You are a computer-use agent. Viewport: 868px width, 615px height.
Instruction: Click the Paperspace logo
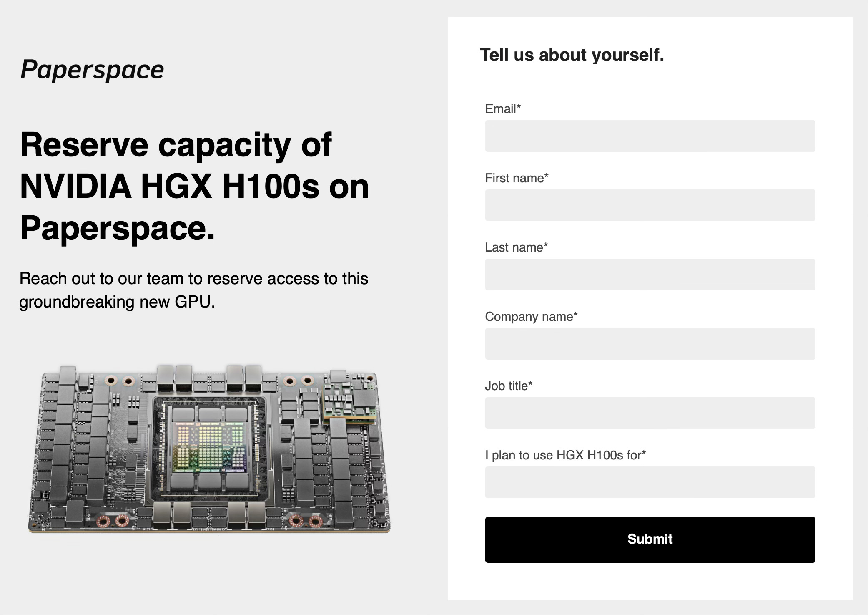click(92, 70)
